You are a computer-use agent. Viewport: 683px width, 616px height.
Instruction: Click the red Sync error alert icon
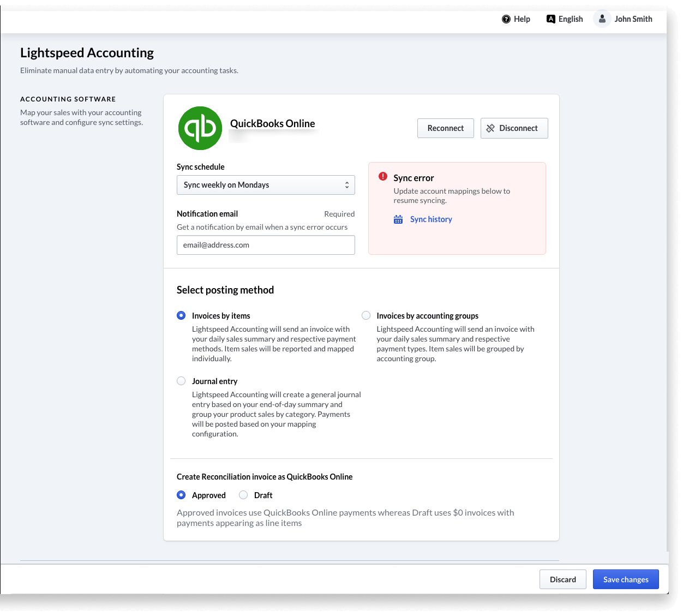(x=382, y=176)
